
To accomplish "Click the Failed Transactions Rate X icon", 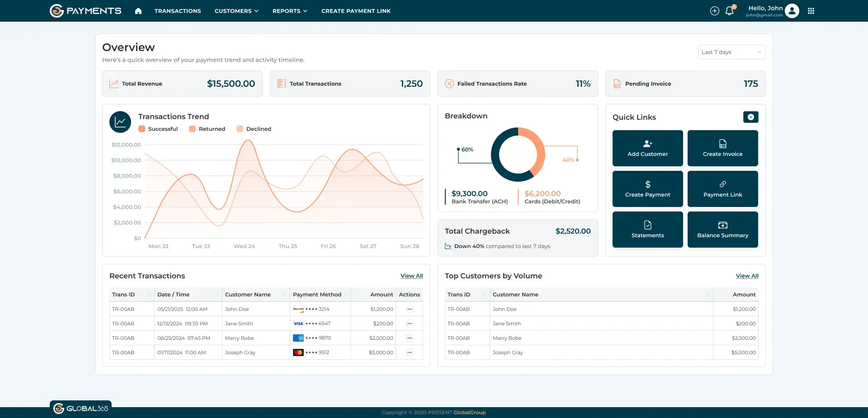I will click(449, 84).
